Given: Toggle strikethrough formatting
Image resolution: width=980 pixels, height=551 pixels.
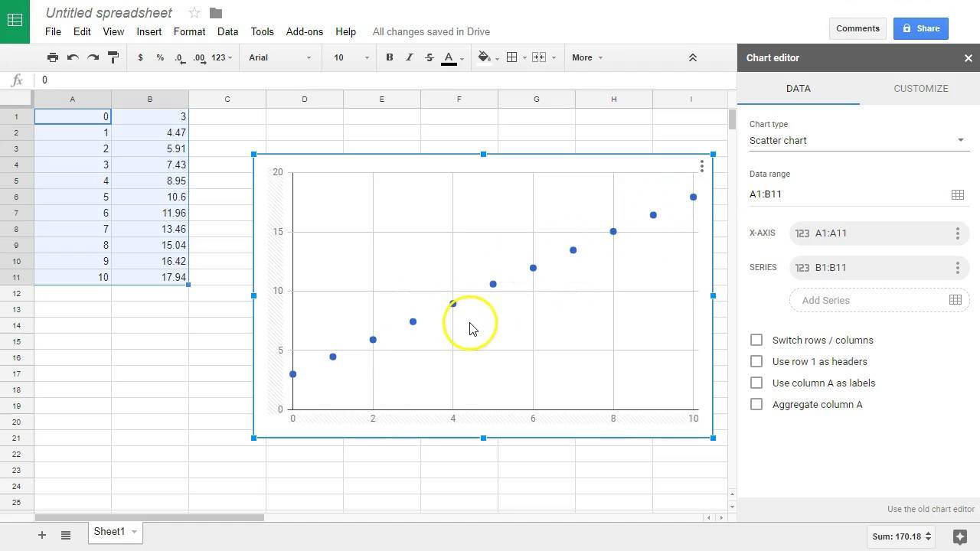Looking at the screenshot, I should (430, 57).
